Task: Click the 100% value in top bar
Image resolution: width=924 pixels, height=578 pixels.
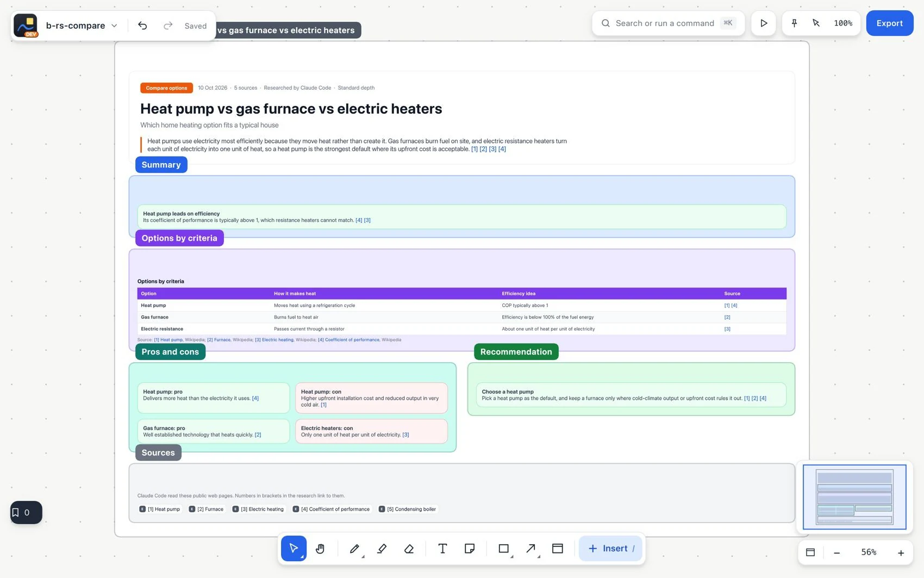Action: (x=843, y=23)
